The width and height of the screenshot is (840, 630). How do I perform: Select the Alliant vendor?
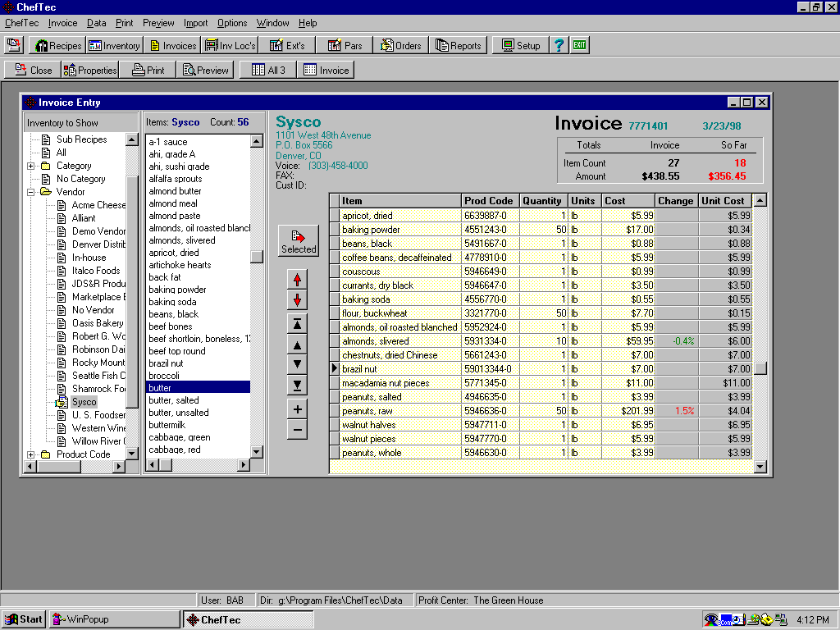[x=84, y=218]
